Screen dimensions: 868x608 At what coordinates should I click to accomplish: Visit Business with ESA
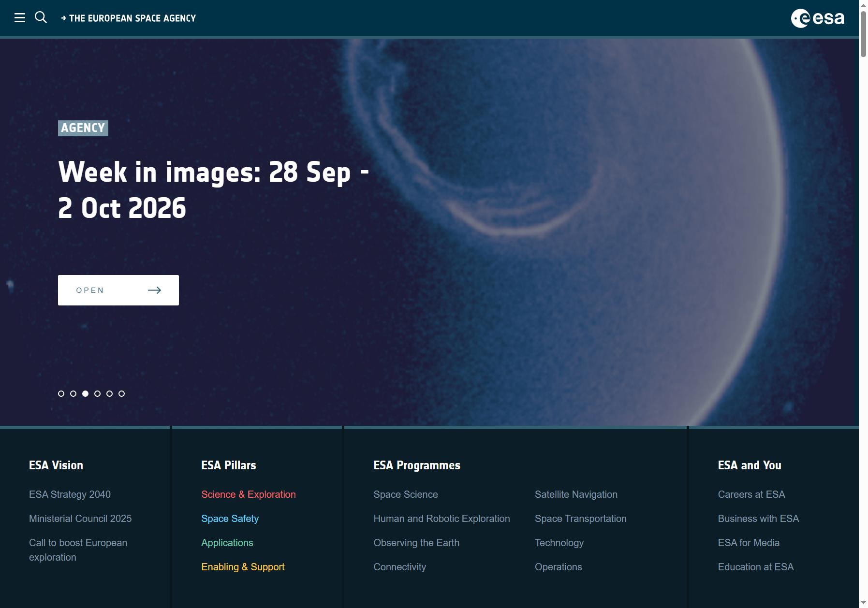758,519
